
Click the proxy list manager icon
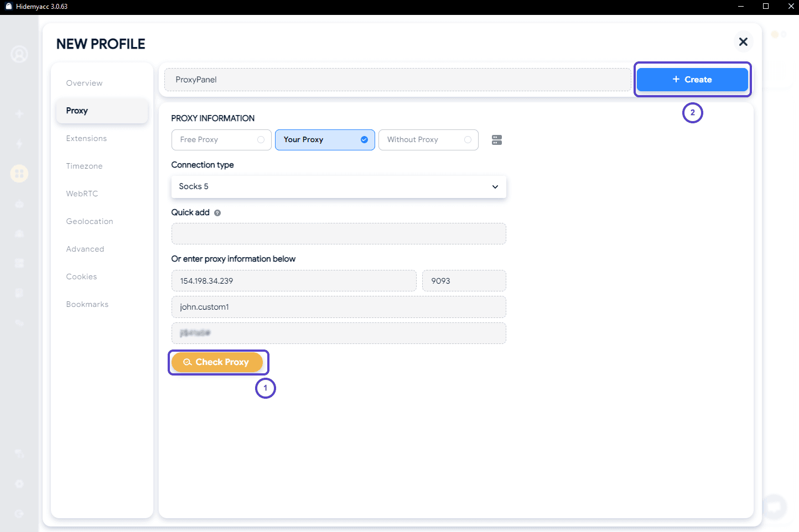click(x=496, y=140)
